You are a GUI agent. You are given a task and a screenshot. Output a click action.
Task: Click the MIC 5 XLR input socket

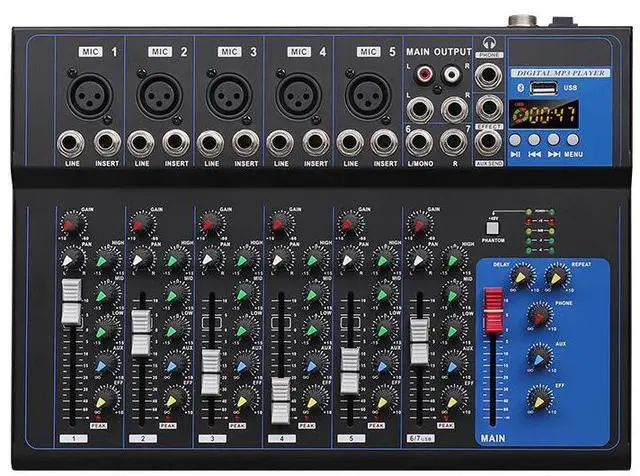coord(368,96)
